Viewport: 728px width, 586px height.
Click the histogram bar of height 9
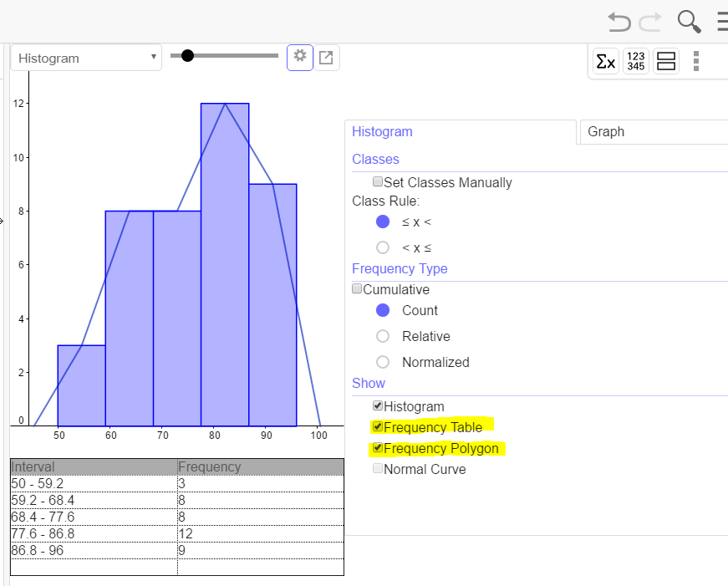coord(272,305)
